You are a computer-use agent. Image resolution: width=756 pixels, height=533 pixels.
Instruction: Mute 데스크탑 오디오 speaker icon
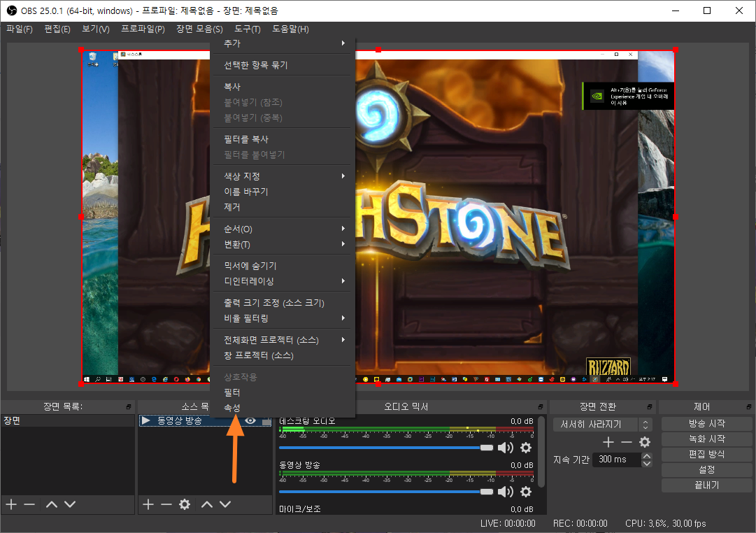click(x=506, y=448)
